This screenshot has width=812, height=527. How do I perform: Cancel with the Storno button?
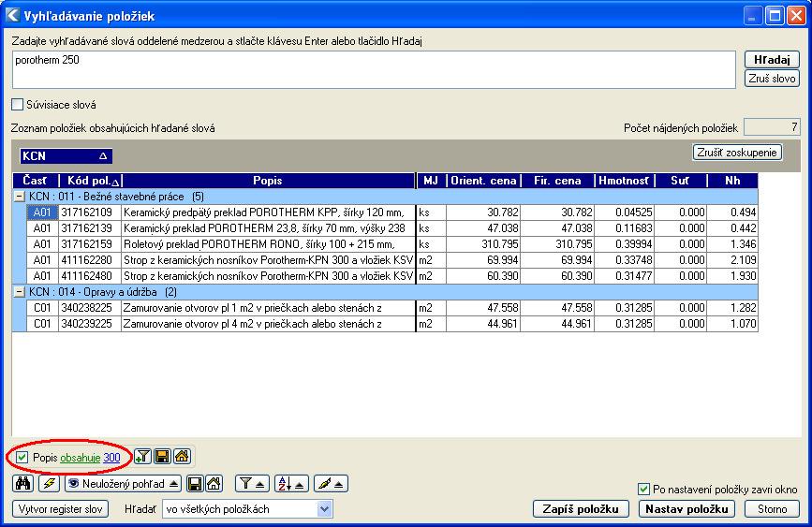coord(772,509)
